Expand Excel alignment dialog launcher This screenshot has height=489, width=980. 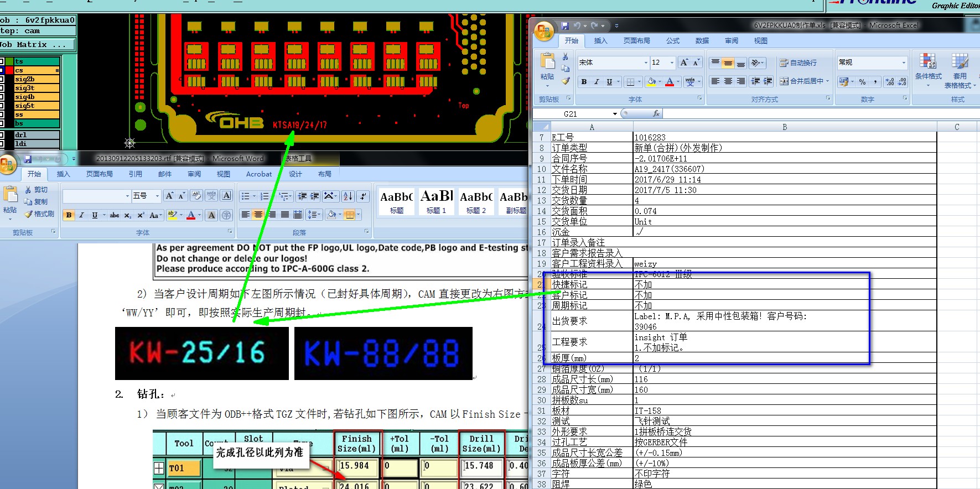pyautogui.click(x=828, y=98)
